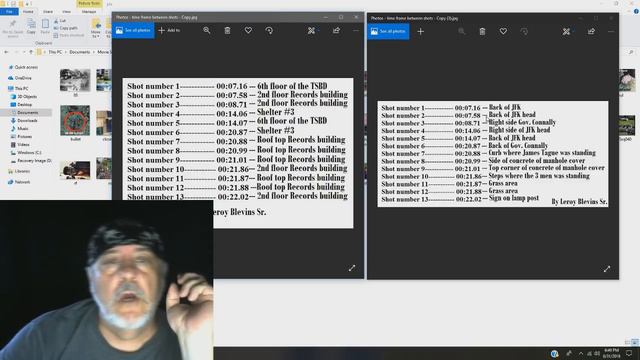
Task: Add right Photos window image to favorites
Action: 503,31
